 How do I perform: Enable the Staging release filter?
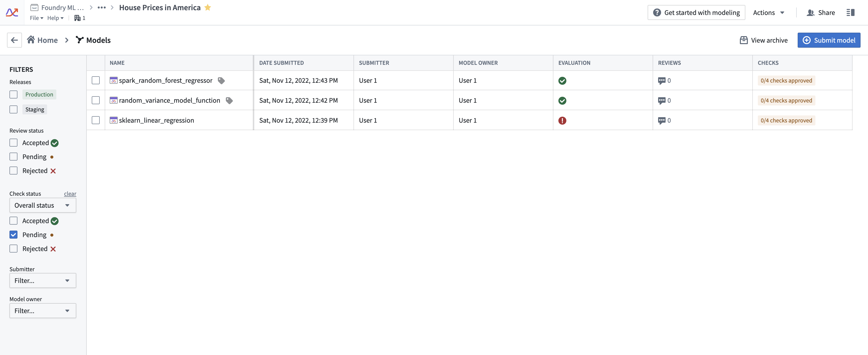13,109
